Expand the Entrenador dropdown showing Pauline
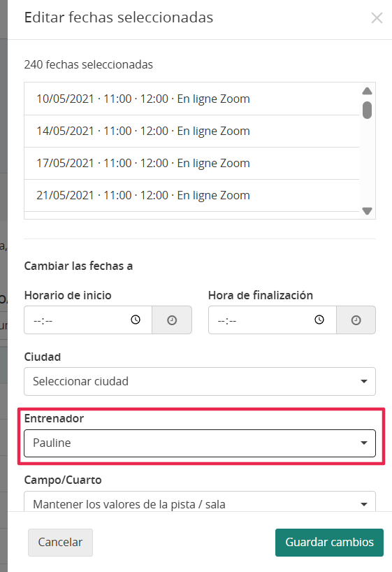This screenshot has height=572, width=392. (200, 443)
